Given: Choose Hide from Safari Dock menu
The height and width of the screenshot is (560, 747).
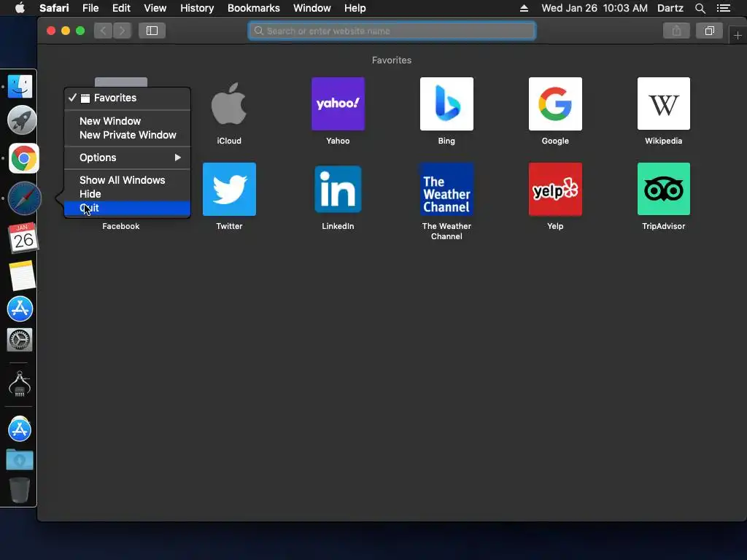Looking at the screenshot, I should point(127,194).
